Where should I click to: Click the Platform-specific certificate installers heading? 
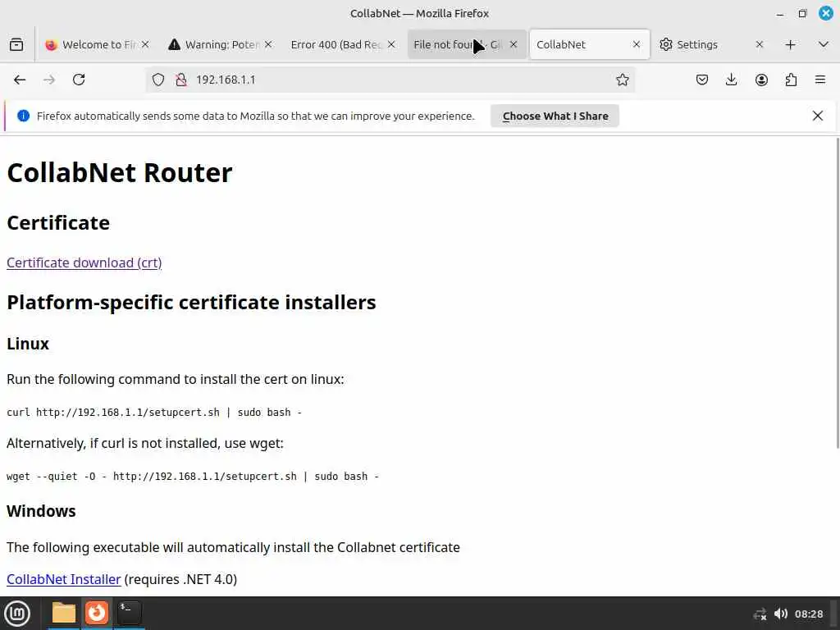pyautogui.click(x=191, y=302)
